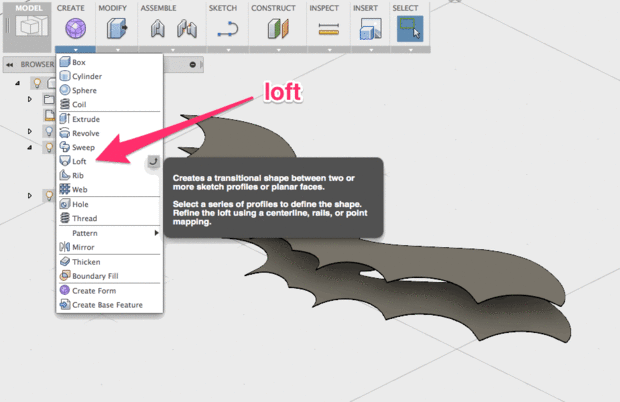Click the Browser panel options round button

193,64
